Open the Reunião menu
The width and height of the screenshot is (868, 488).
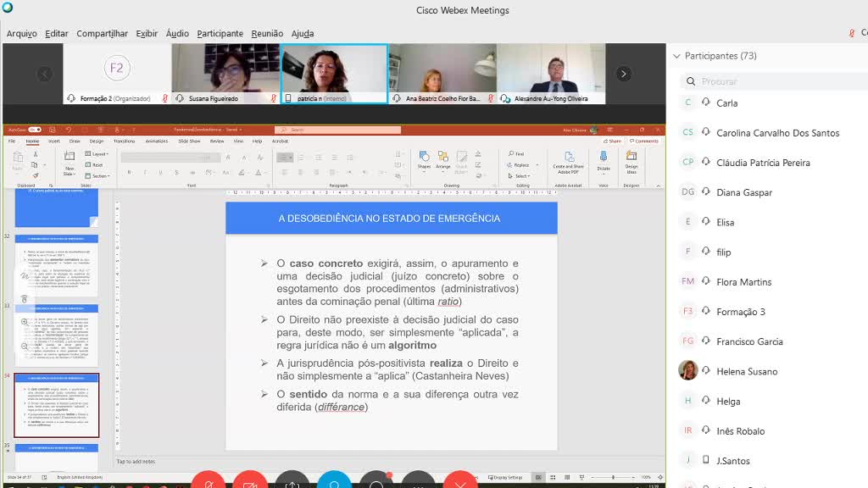267,34
